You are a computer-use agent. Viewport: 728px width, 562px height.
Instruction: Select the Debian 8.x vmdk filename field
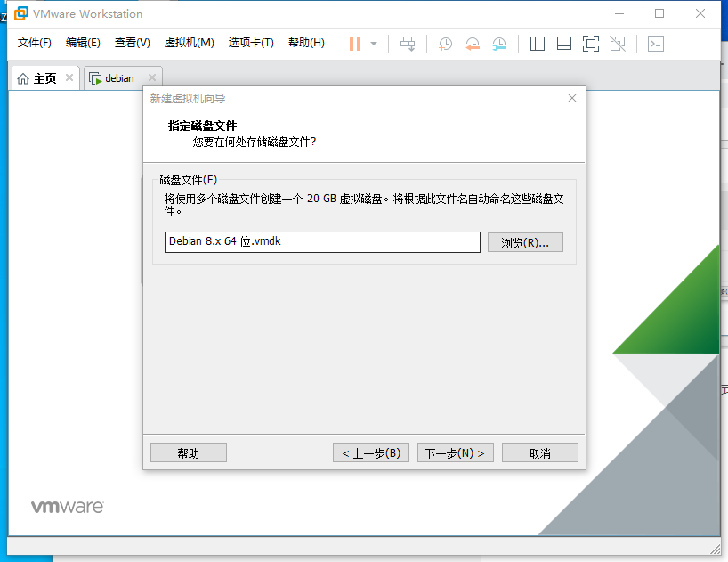point(322,241)
